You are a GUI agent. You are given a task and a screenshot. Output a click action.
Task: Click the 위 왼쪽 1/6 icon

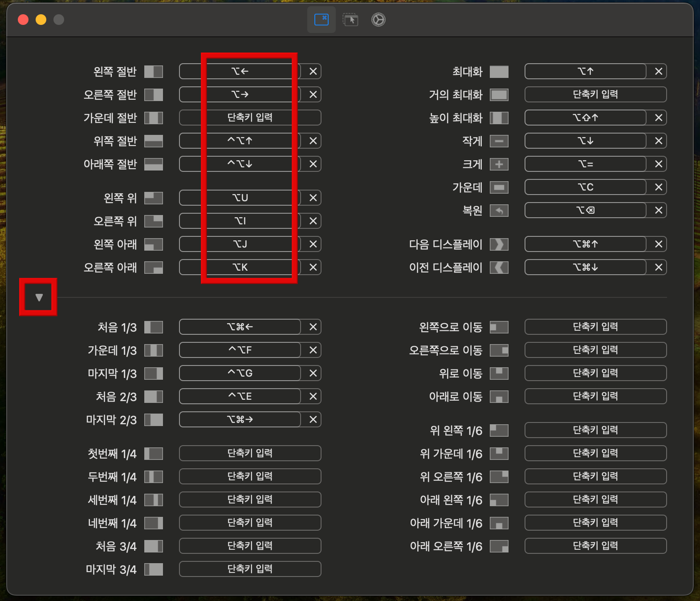click(x=499, y=430)
